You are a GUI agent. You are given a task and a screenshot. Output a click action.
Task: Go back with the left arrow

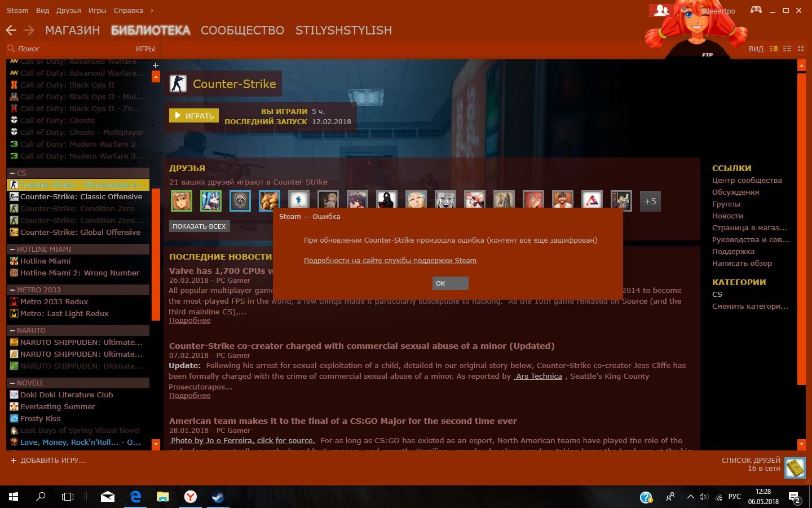[x=11, y=30]
